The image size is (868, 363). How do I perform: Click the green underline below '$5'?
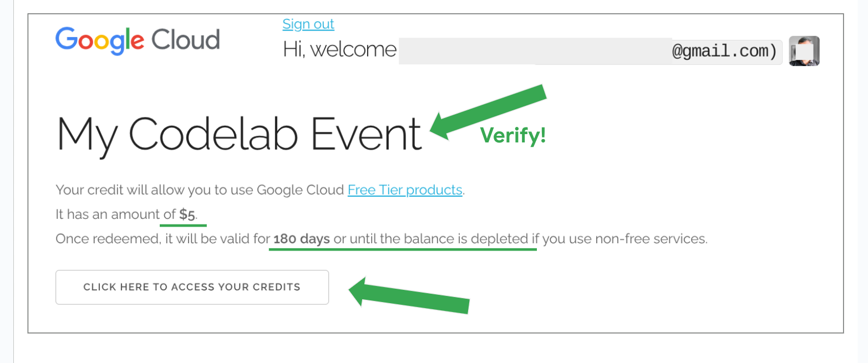click(183, 224)
